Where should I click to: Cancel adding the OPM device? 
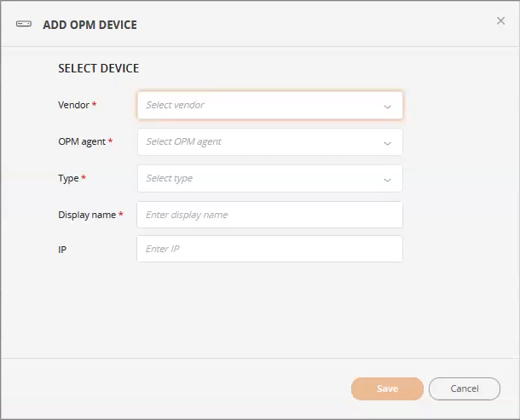click(x=465, y=388)
